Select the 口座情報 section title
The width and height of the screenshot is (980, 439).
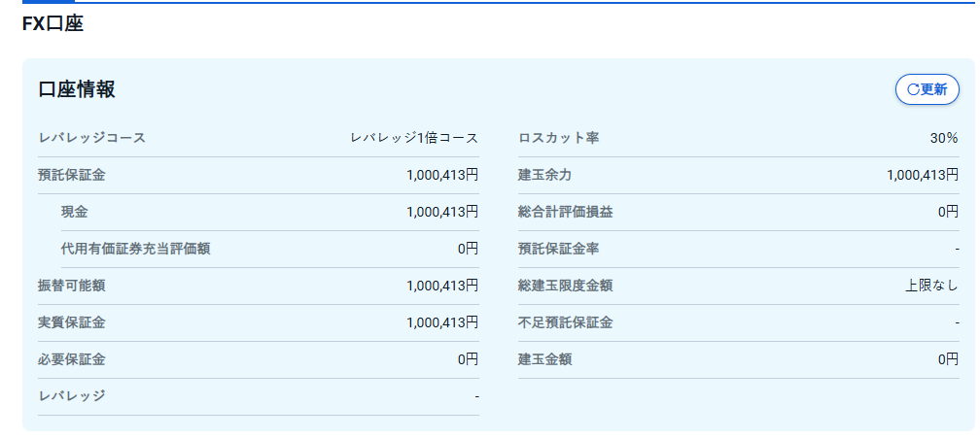point(77,89)
